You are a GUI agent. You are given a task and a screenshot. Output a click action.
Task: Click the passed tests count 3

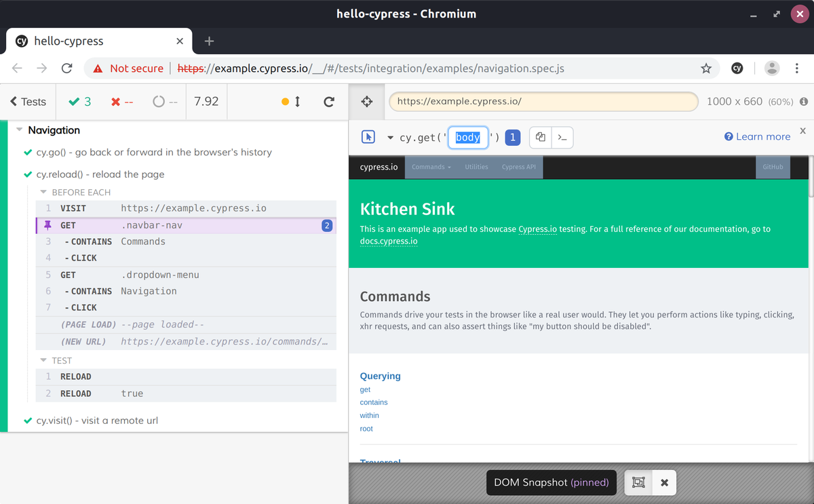coord(80,102)
